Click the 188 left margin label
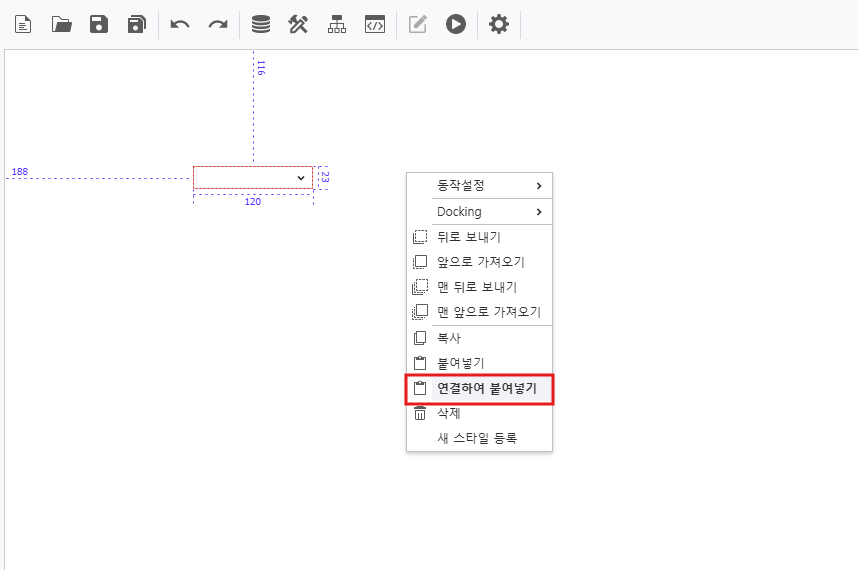The height and width of the screenshot is (570, 858). pyautogui.click(x=20, y=172)
